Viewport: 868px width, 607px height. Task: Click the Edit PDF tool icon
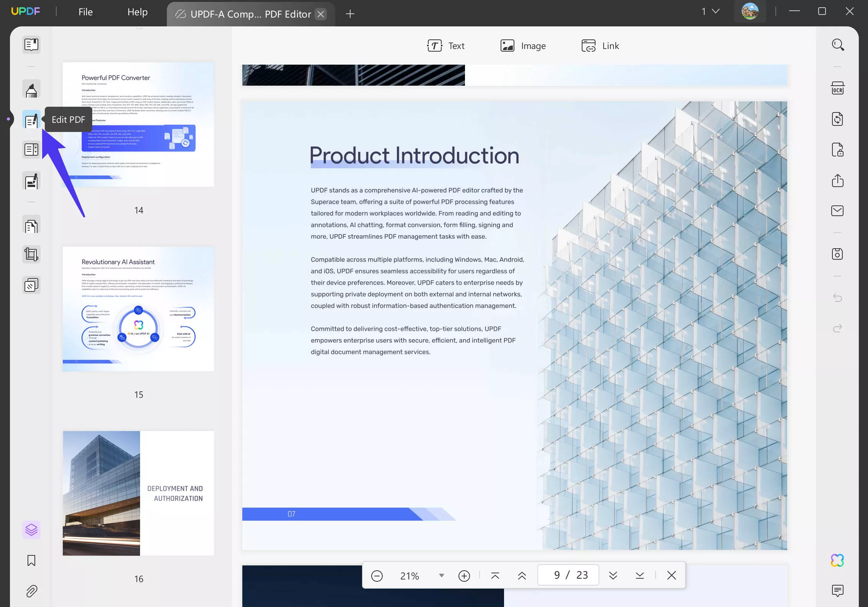31,119
